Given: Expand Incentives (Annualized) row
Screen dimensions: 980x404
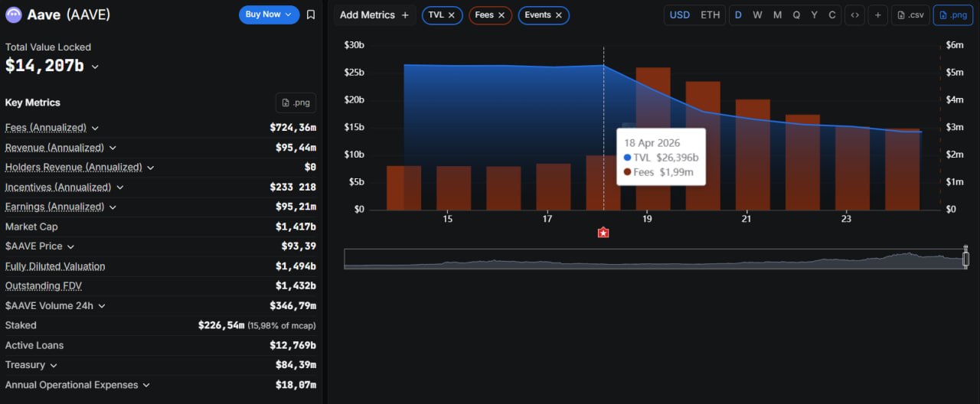Looking at the screenshot, I should (x=120, y=187).
